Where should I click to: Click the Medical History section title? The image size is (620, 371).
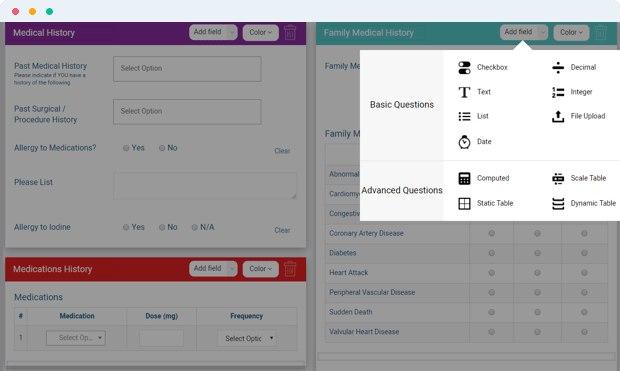click(x=44, y=33)
